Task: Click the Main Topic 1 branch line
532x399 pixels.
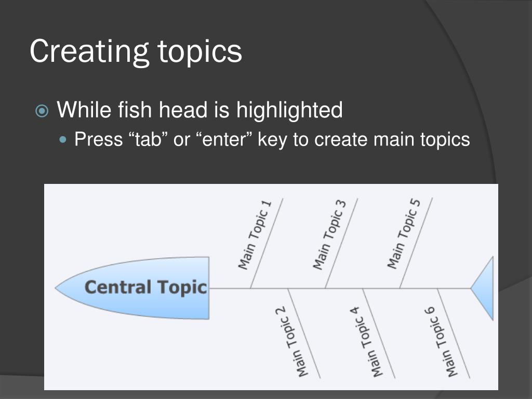Action: [x=267, y=243]
